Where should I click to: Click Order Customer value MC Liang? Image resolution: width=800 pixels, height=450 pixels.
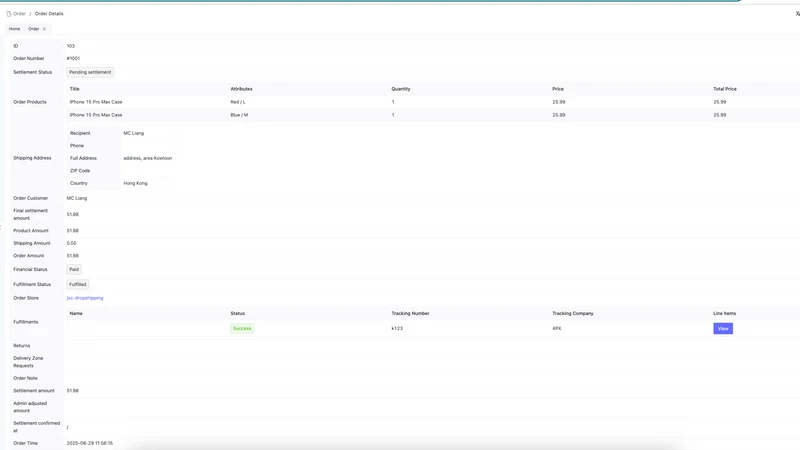pyautogui.click(x=77, y=198)
